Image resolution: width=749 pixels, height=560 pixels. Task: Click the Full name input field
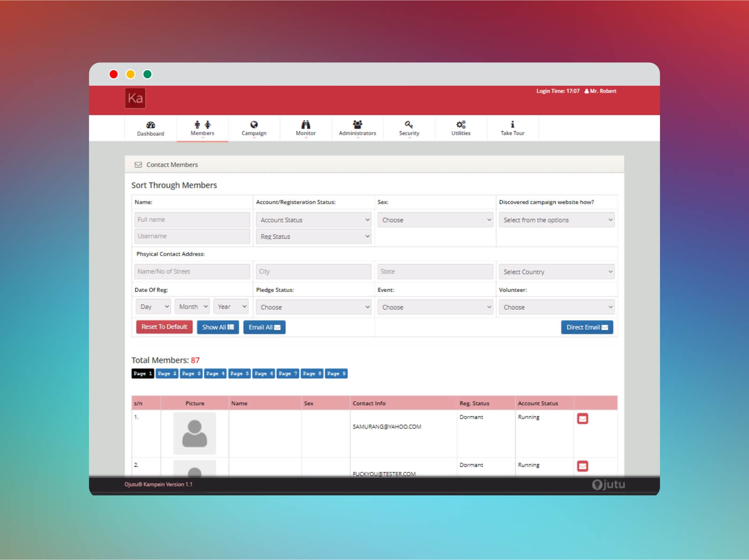(192, 220)
